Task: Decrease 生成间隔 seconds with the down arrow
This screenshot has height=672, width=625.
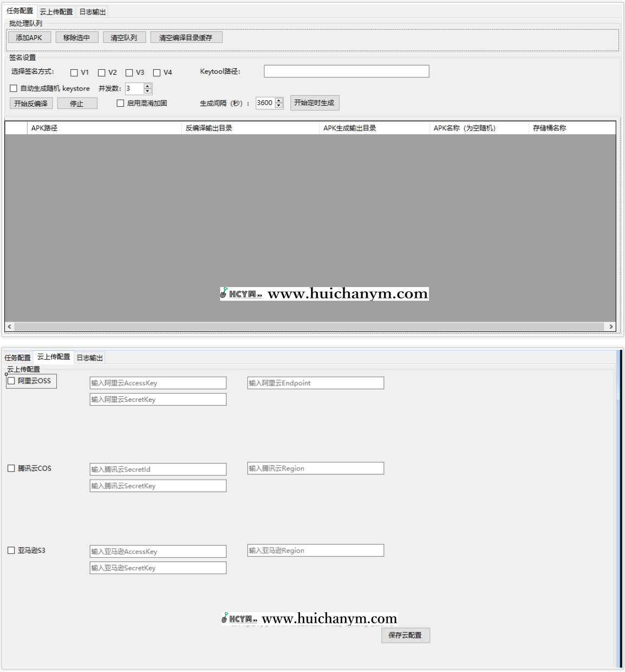Action: (x=279, y=106)
